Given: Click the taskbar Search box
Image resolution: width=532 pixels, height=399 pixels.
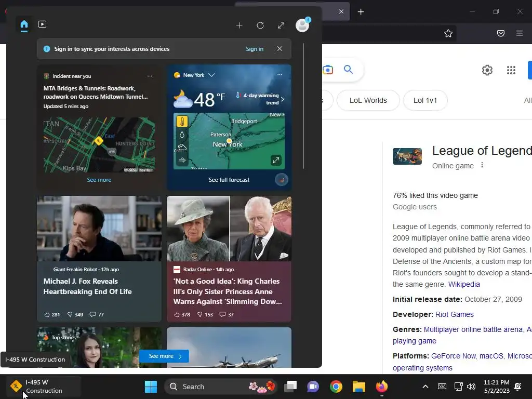Looking at the screenshot, I should pos(221,387).
